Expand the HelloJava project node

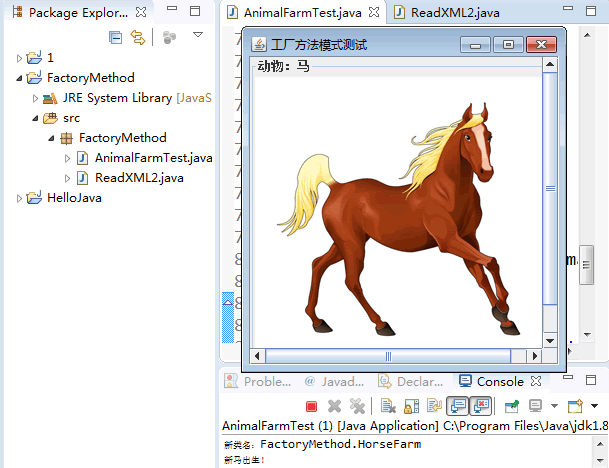(x=19, y=198)
